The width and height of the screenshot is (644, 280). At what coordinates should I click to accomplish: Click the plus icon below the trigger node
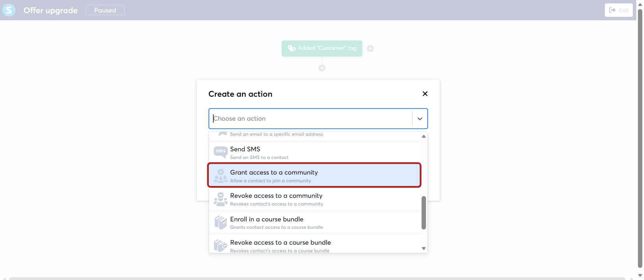(x=322, y=68)
